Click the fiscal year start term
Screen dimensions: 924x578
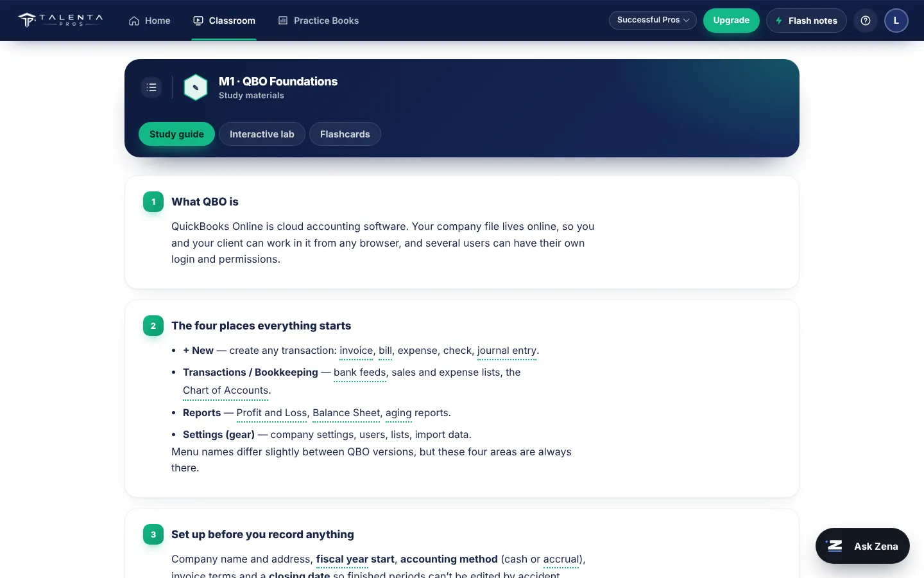355,559
